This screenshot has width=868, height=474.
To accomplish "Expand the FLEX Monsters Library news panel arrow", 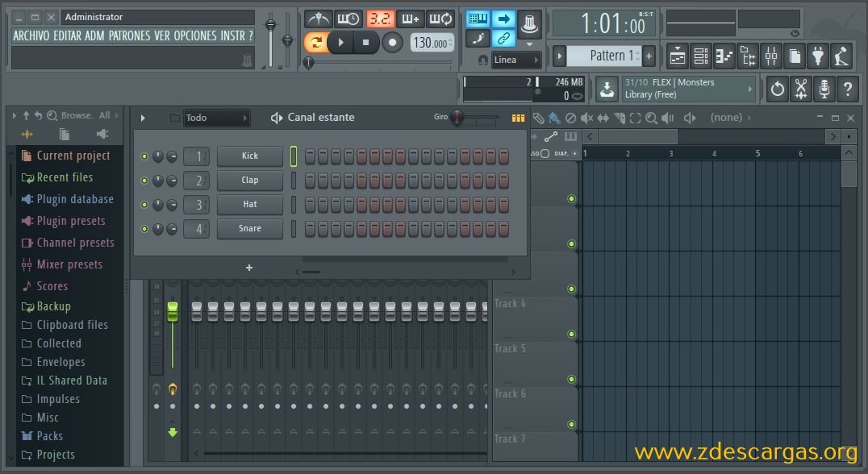I will point(750,89).
